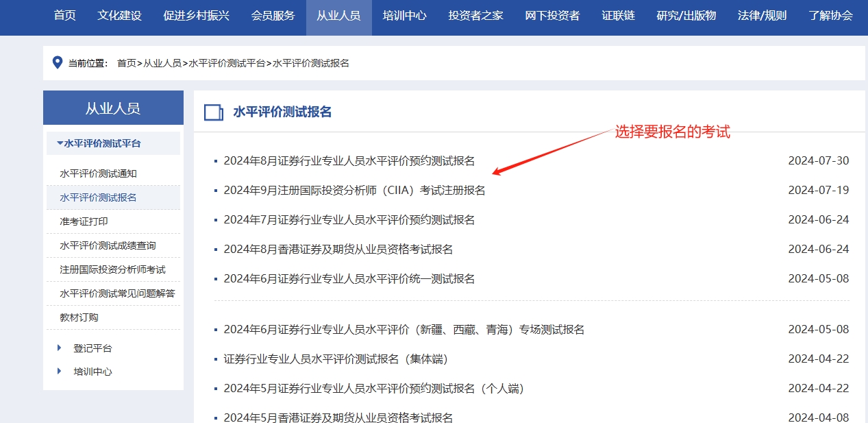Image resolution: width=868 pixels, height=423 pixels.
Task: Click 从业人员 in the breadcrumb path
Action: [162, 63]
